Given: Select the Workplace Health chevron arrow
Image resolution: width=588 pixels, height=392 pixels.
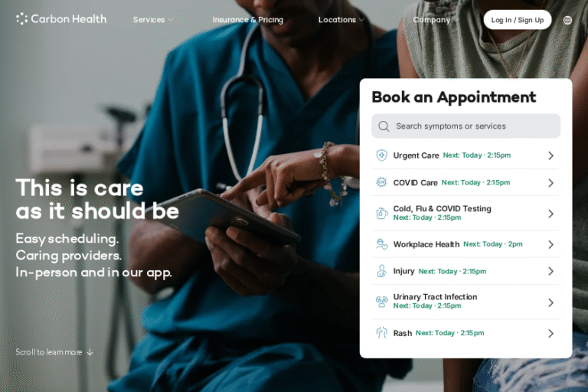Looking at the screenshot, I should click(x=551, y=244).
